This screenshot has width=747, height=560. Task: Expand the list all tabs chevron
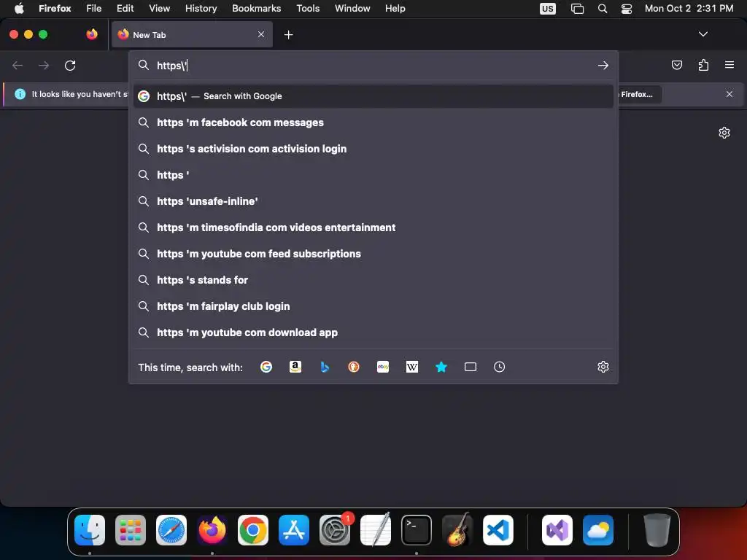click(703, 34)
